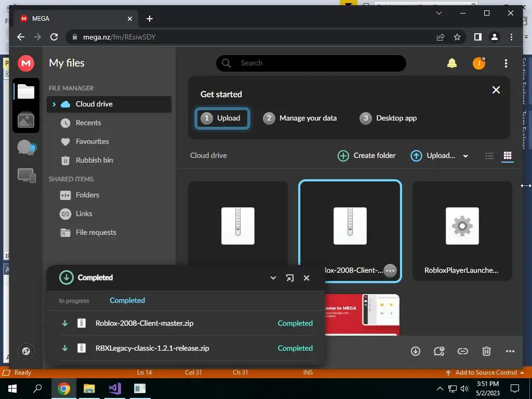532x399 pixels.
Task: Click step 2 Manage your data
Action: click(300, 118)
